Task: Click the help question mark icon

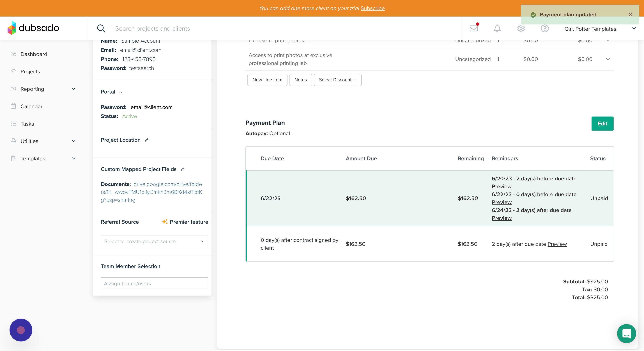Action: pos(544,28)
